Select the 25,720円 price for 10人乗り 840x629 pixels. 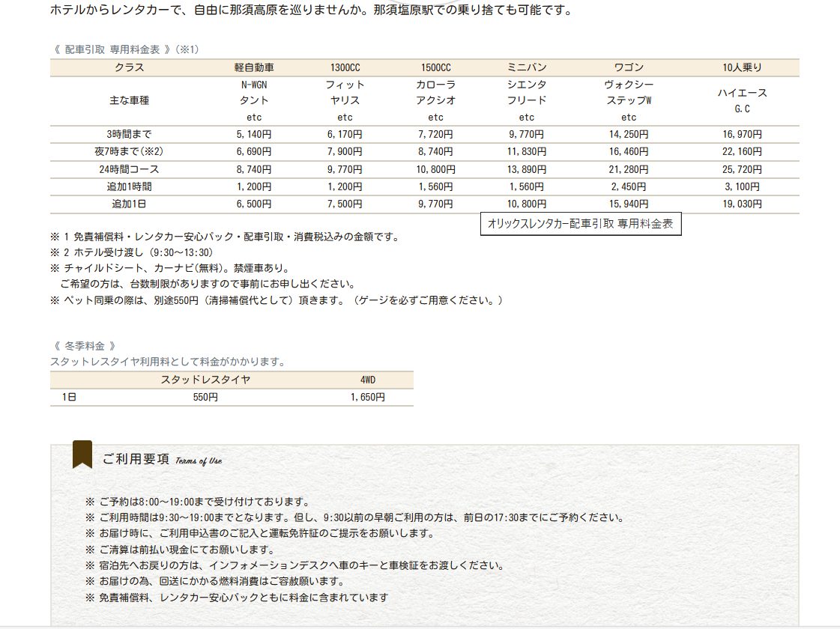(742, 169)
